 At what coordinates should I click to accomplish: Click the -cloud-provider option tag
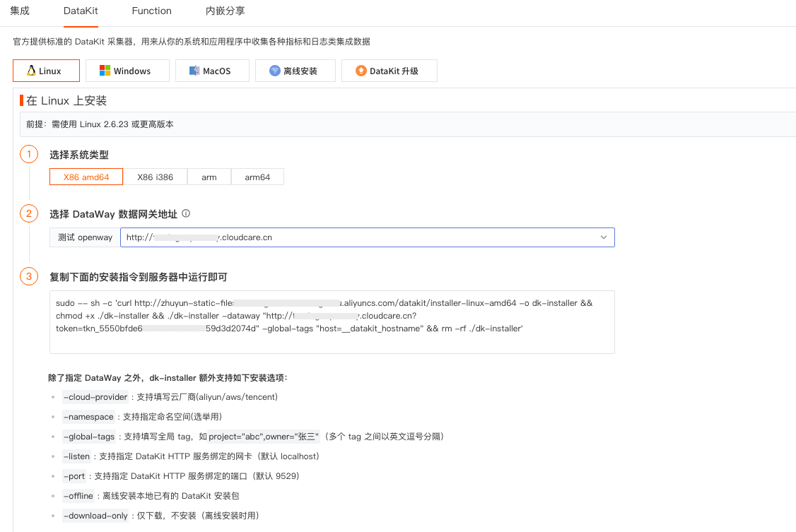point(95,397)
